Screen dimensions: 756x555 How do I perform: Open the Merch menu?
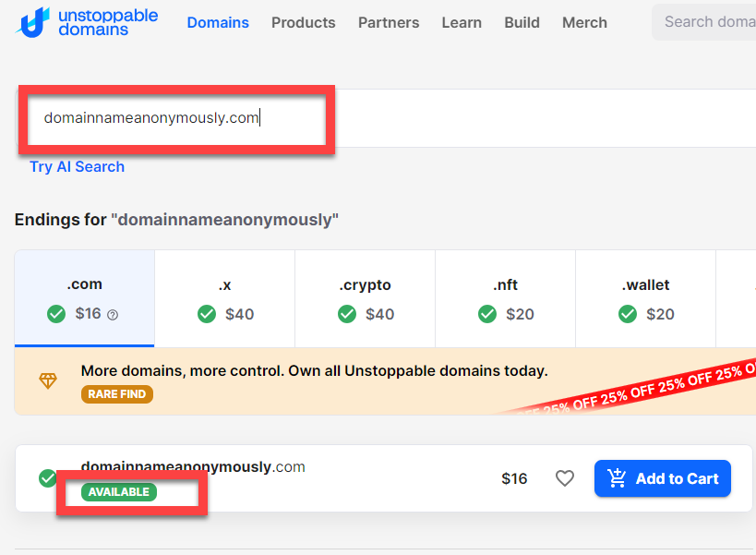pyautogui.click(x=584, y=23)
